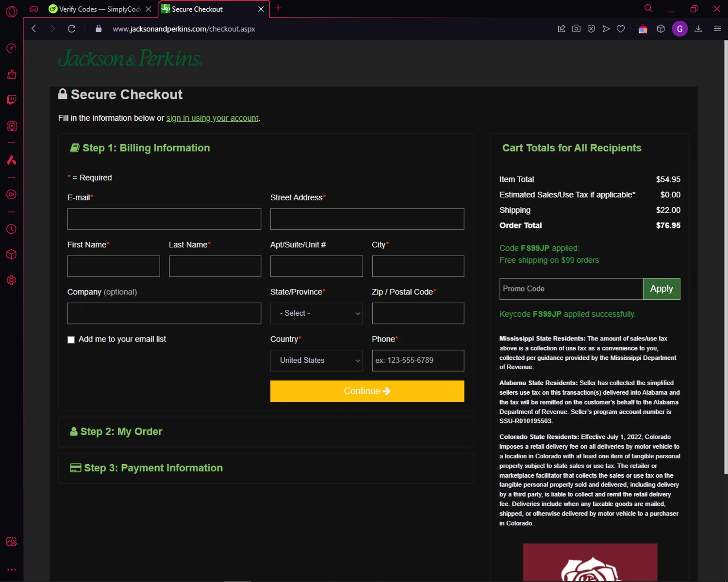The width and height of the screenshot is (728, 582).
Task: Click the Shipping amount $22.00
Action: pyautogui.click(x=668, y=210)
